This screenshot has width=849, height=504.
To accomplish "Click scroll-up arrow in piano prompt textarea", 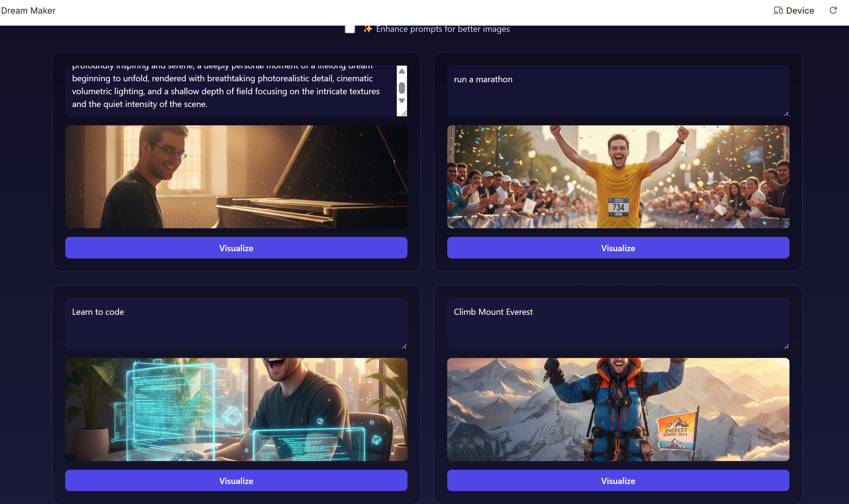I will [402, 71].
